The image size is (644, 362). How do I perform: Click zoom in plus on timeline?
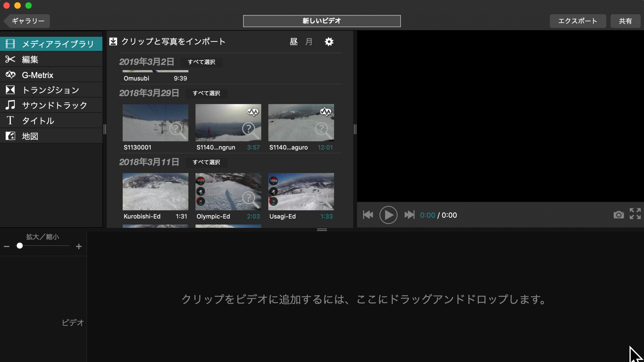(79, 246)
